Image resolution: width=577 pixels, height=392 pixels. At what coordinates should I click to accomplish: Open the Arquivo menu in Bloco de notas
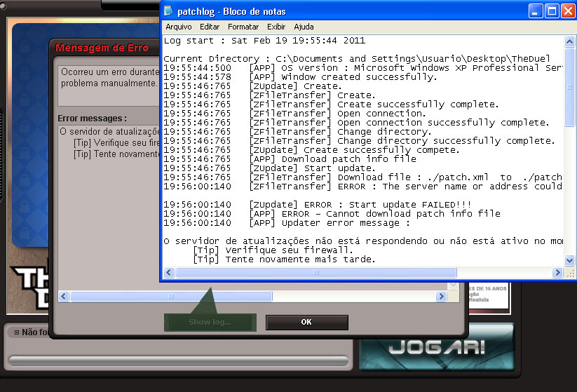[179, 27]
